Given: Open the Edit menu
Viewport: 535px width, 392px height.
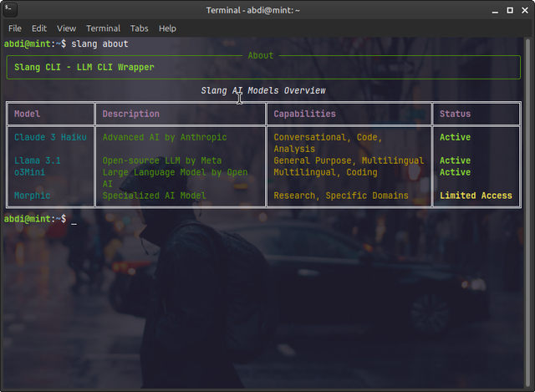Looking at the screenshot, I should [39, 28].
